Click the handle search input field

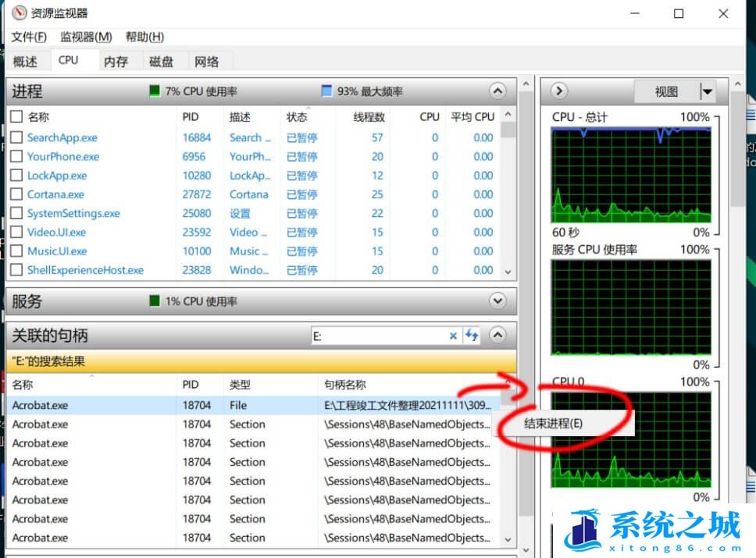pos(379,336)
